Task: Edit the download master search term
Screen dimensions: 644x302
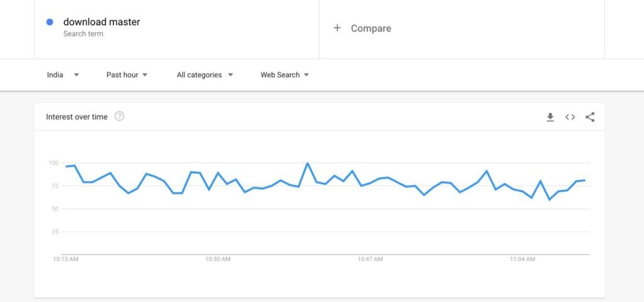Action: [101, 22]
